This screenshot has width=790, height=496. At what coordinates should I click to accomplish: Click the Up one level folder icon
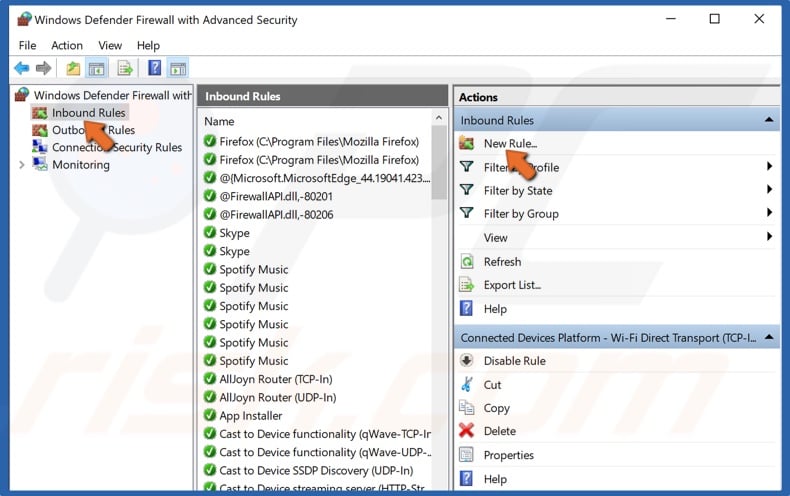click(73, 68)
